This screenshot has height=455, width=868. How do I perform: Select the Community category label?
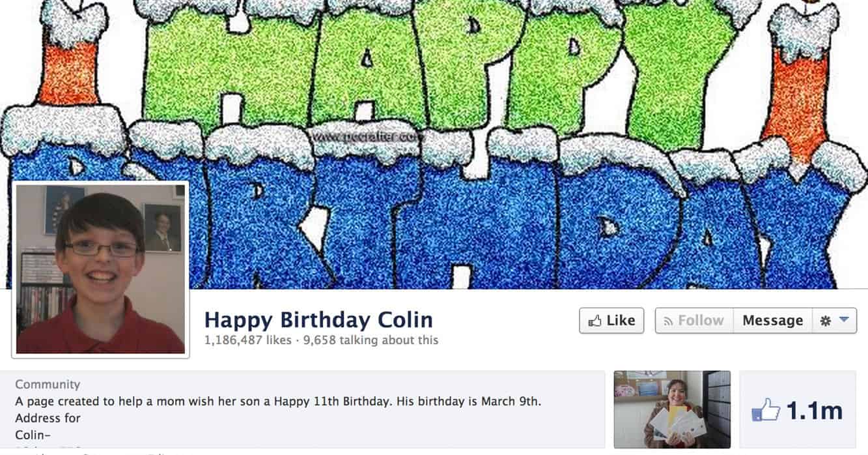point(48,385)
